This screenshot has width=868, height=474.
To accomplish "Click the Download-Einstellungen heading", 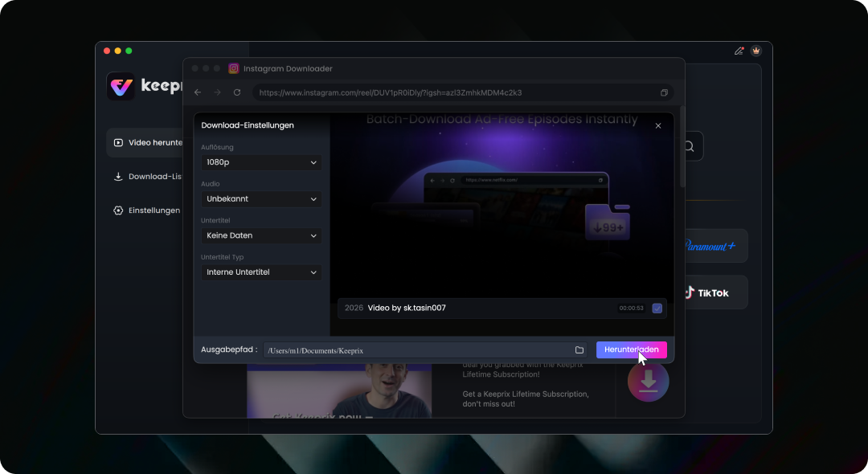I will 248,125.
